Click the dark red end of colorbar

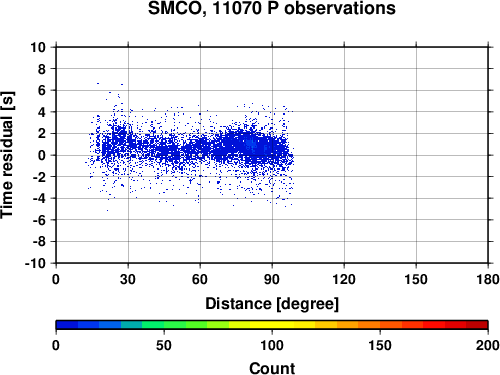coord(477,324)
